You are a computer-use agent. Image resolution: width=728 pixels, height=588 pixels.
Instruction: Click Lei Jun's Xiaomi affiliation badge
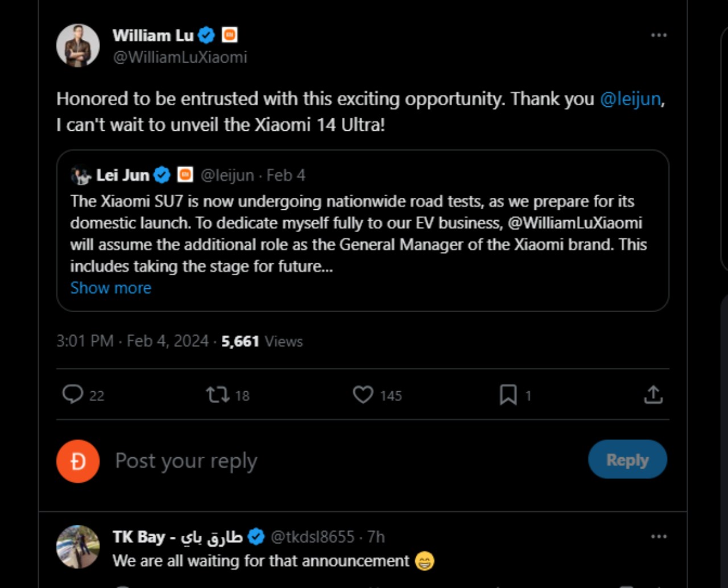click(185, 175)
